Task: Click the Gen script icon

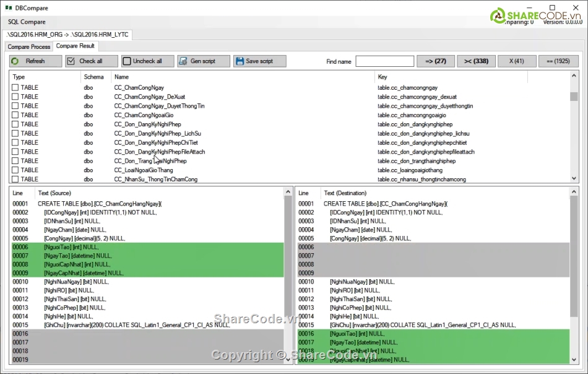Action: pos(183,61)
